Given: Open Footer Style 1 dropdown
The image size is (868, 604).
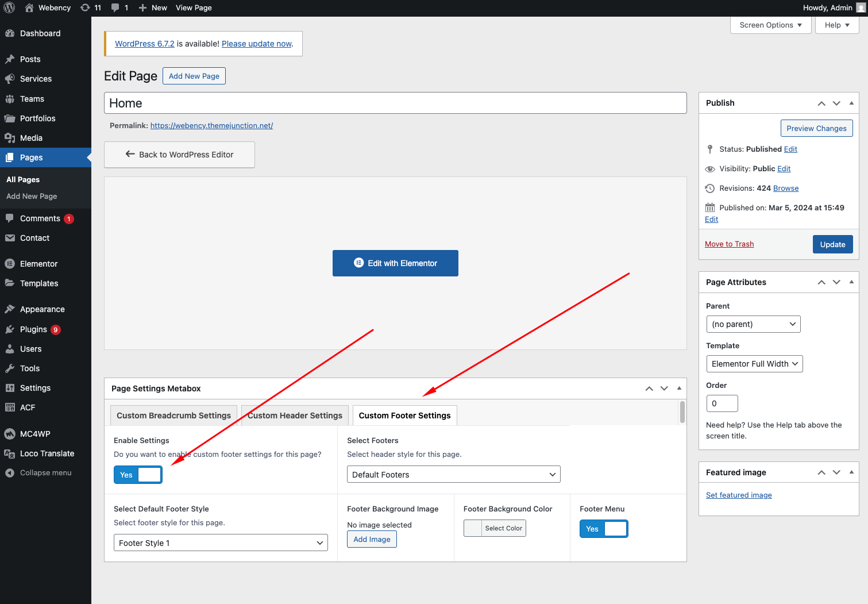Looking at the screenshot, I should 221,543.
